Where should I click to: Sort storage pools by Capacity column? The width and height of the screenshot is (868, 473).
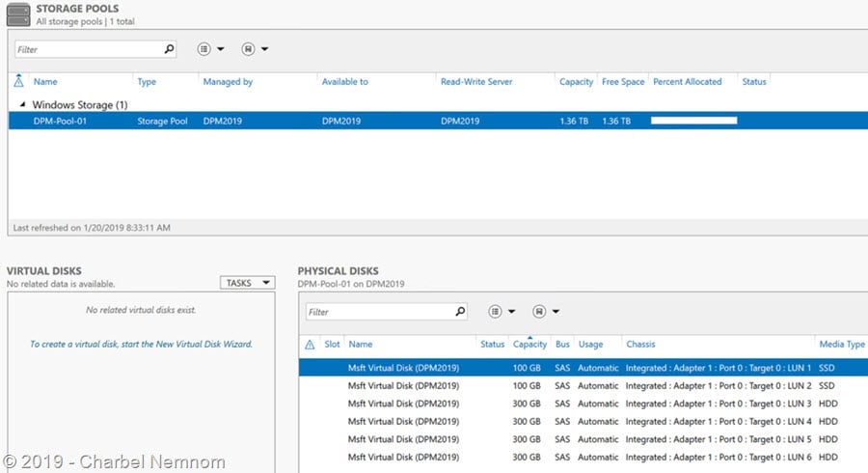(576, 81)
